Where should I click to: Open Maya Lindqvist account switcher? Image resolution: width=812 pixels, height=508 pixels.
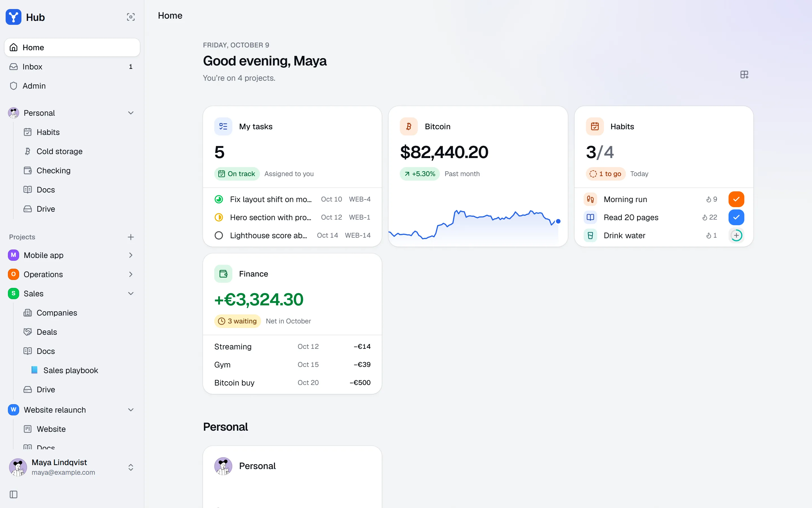coord(72,467)
